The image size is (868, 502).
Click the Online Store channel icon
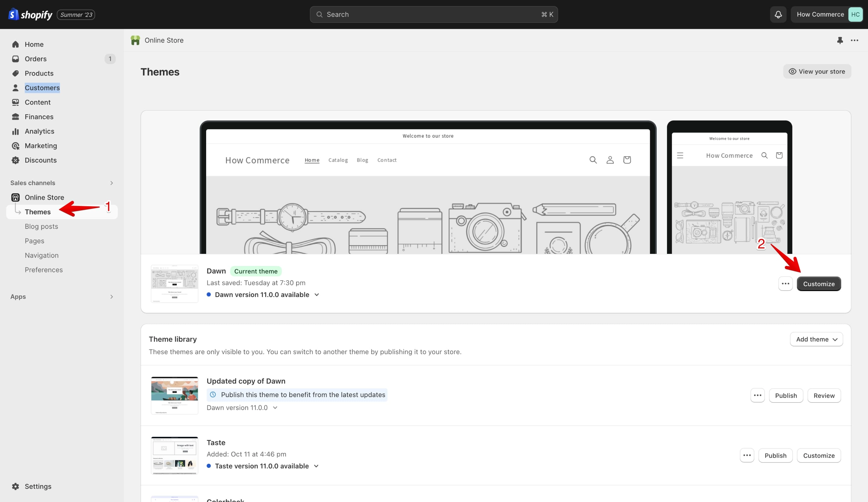15,197
